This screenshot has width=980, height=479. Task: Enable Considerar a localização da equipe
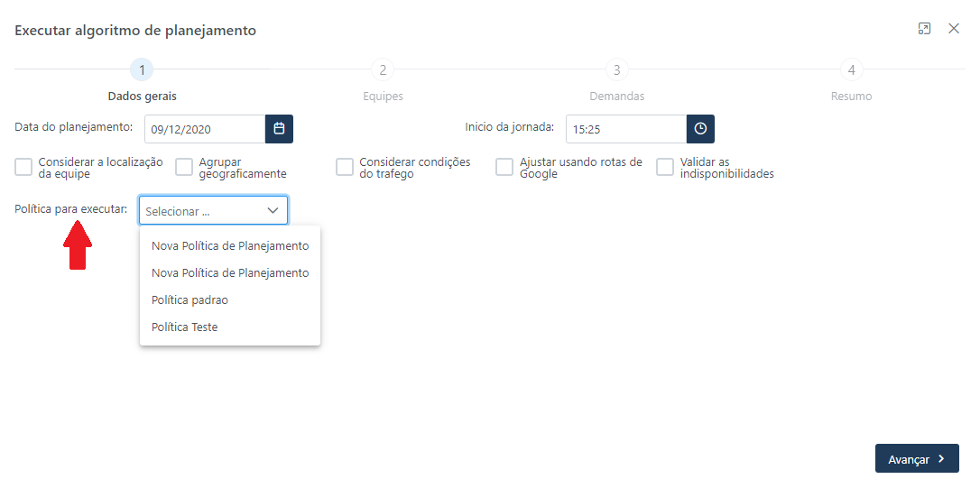click(x=23, y=168)
